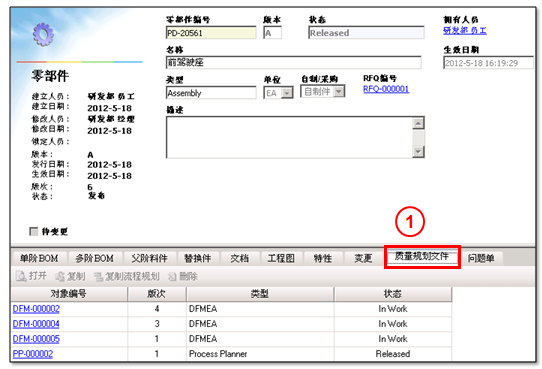Click the In Work status of DFM-000004

point(393,324)
